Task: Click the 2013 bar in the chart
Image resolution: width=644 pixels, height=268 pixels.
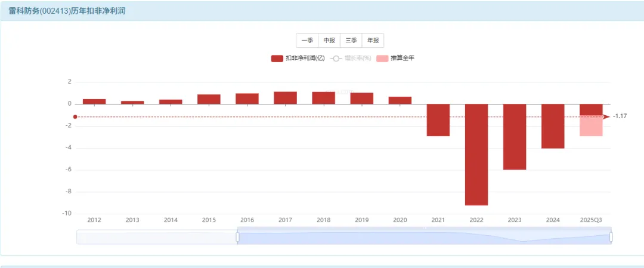Action: pyautogui.click(x=132, y=102)
